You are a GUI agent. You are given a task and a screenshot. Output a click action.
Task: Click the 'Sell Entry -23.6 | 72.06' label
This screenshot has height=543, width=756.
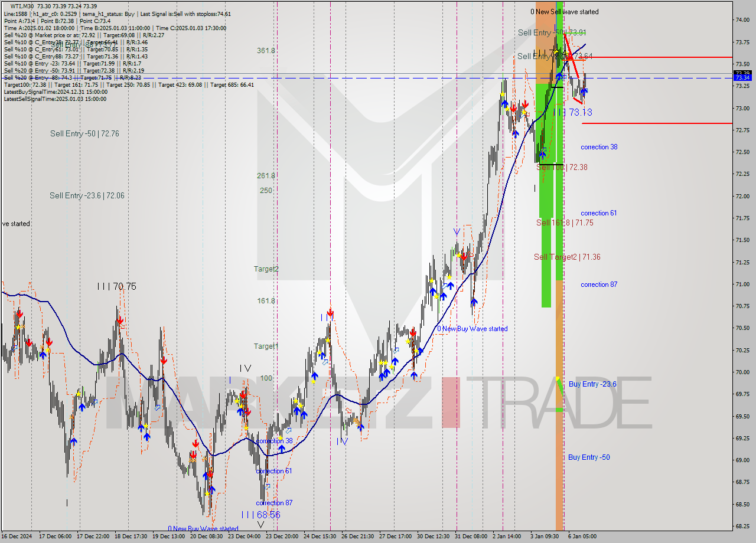coord(87,195)
